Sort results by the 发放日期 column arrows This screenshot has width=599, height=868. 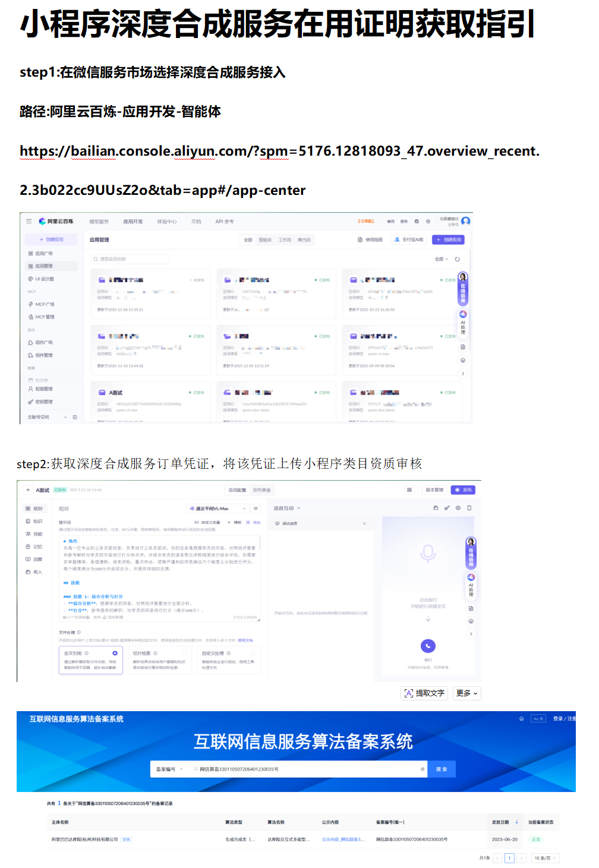(516, 822)
